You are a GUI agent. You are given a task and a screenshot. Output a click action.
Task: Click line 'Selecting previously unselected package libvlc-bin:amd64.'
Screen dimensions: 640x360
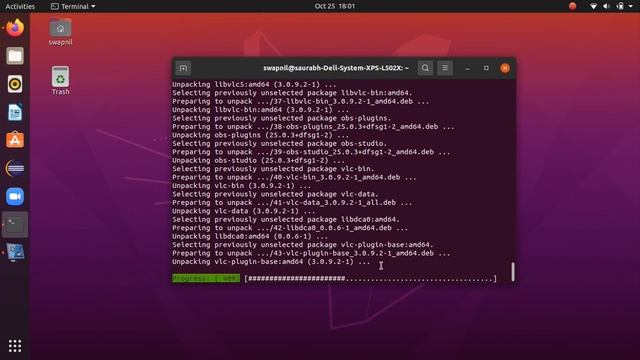click(292, 93)
